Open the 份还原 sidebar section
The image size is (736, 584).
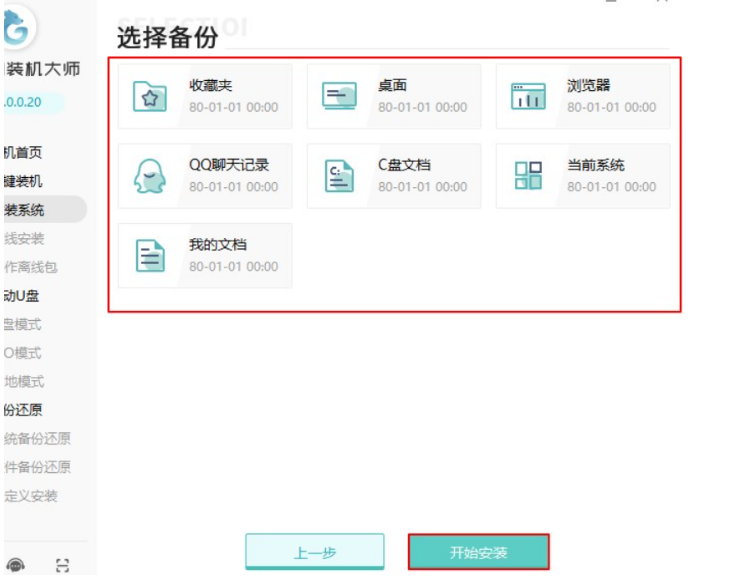pyautogui.click(x=23, y=410)
